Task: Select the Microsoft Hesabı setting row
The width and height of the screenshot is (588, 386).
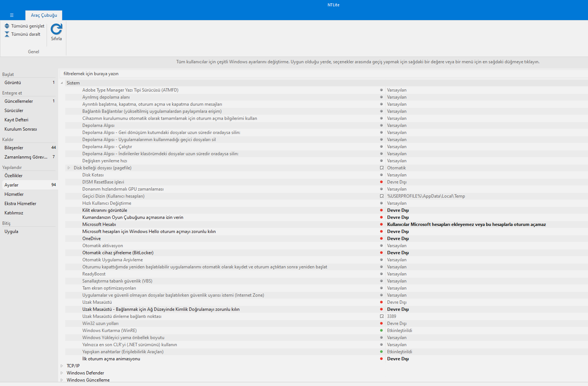Action: [326, 224]
